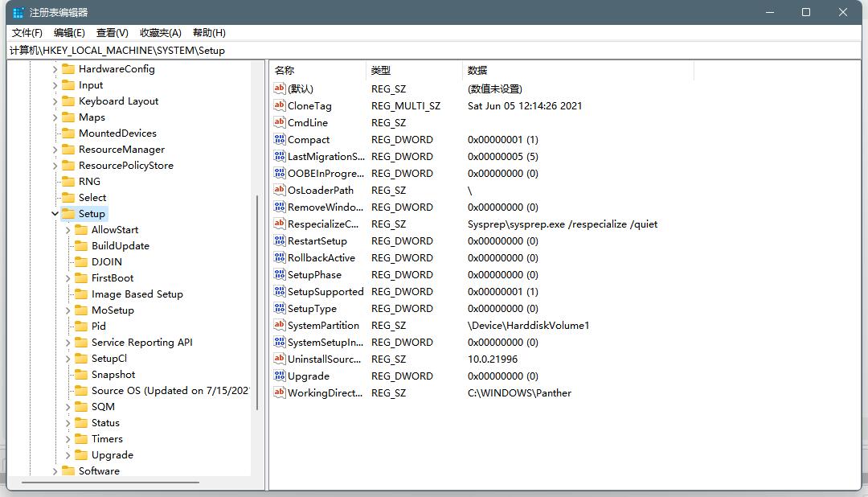Expand the MoSetup subkey
The image size is (868, 497).
click(68, 310)
